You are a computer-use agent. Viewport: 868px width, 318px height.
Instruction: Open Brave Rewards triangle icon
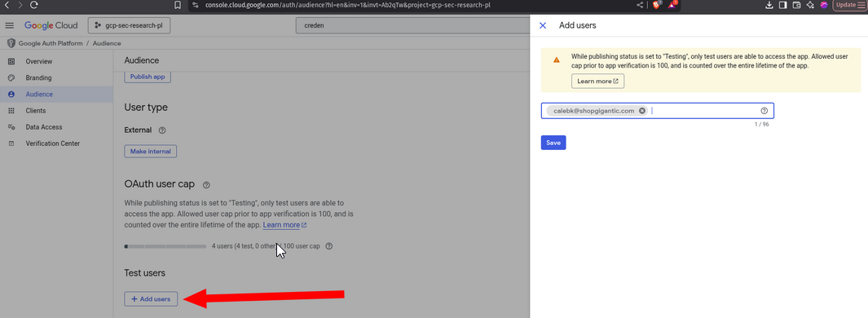click(672, 4)
